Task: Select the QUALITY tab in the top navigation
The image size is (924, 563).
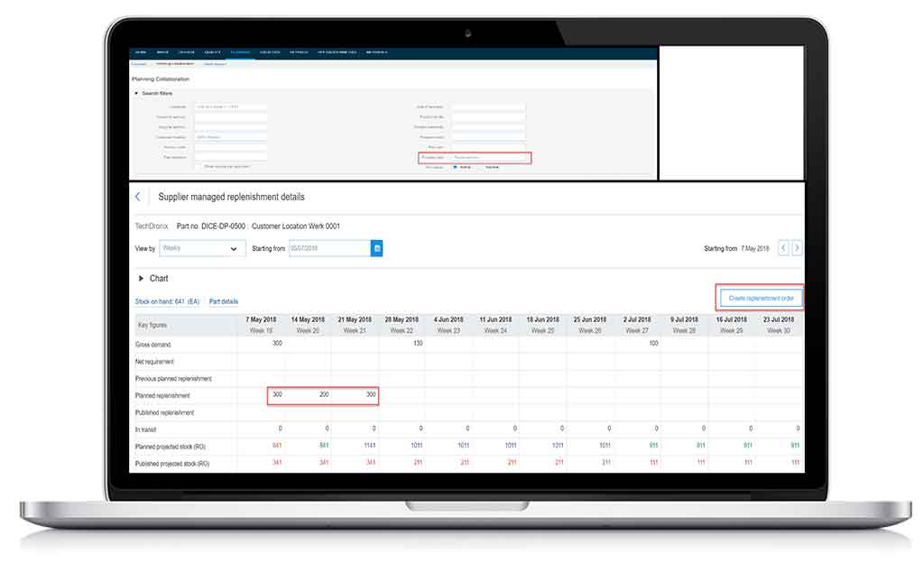Action: tap(212, 52)
